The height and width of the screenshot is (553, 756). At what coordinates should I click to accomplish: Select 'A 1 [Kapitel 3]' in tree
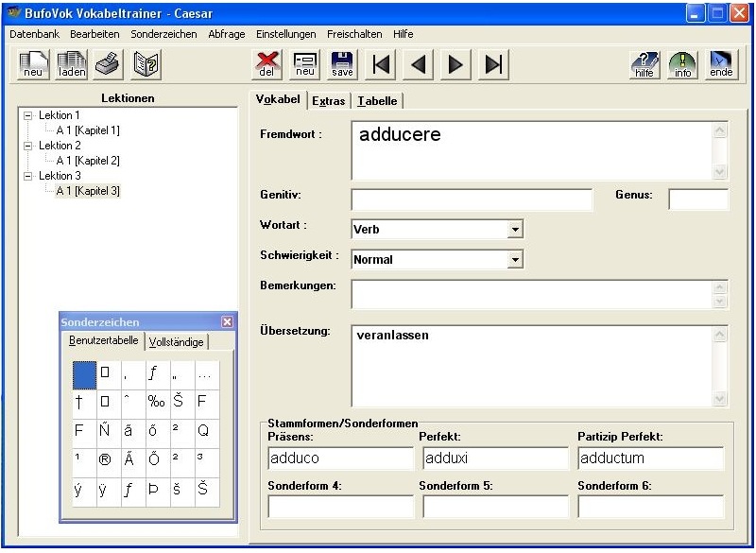[x=88, y=191]
